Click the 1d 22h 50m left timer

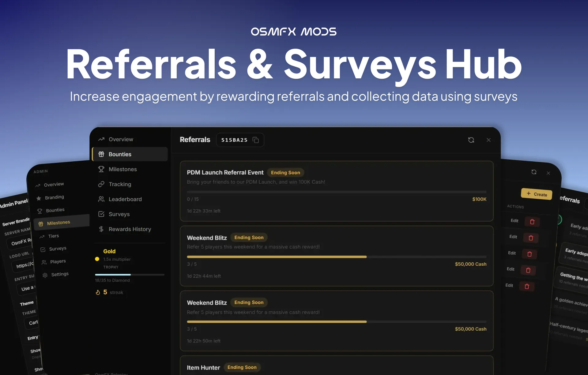coord(204,341)
